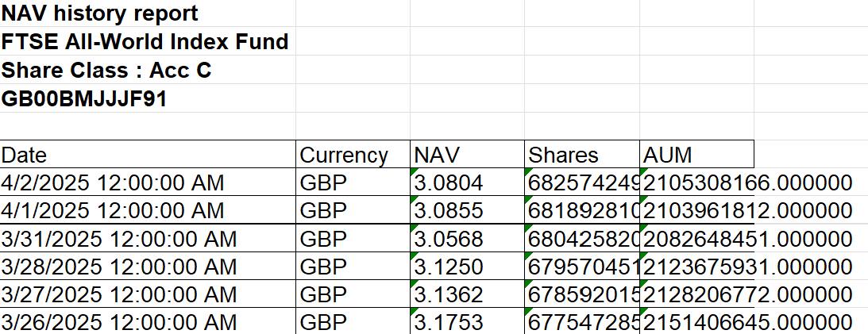Select the NAV column header cell
868x334 pixels.
click(x=467, y=154)
